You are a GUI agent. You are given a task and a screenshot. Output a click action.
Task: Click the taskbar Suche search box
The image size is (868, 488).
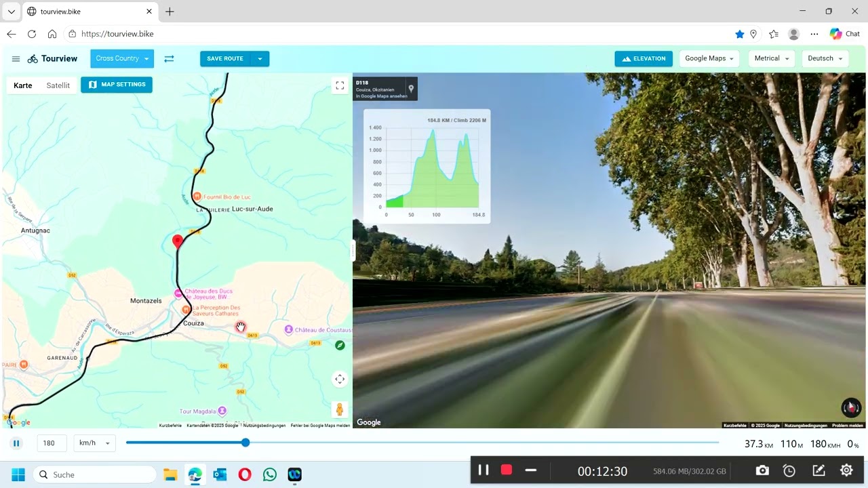pos(94,474)
